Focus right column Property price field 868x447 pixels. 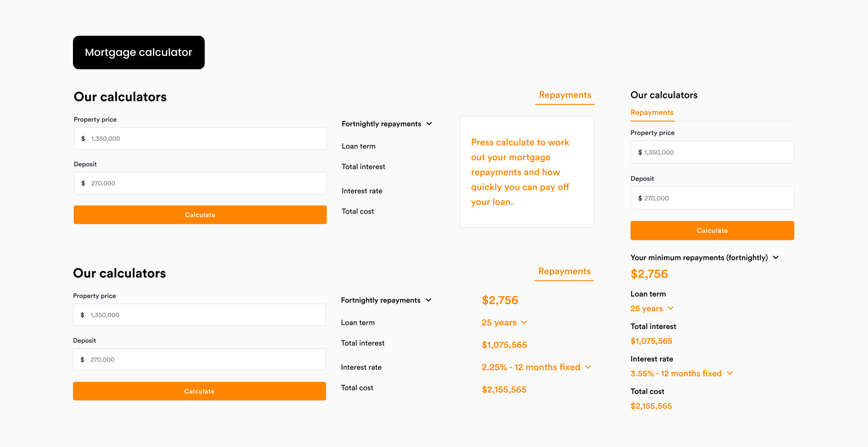(x=712, y=152)
